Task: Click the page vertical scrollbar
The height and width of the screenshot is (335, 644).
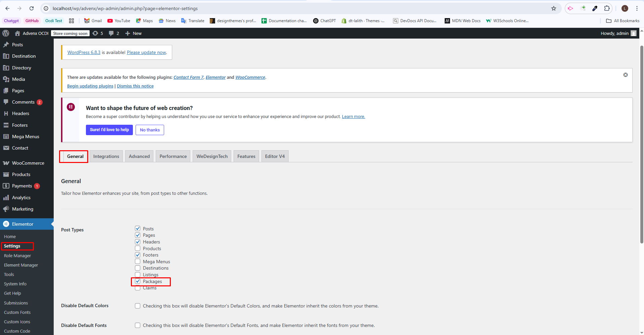Action: point(642,144)
